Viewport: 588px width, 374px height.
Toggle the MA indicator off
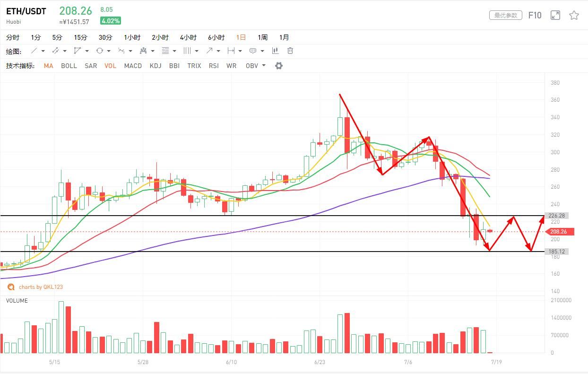[x=48, y=66]
